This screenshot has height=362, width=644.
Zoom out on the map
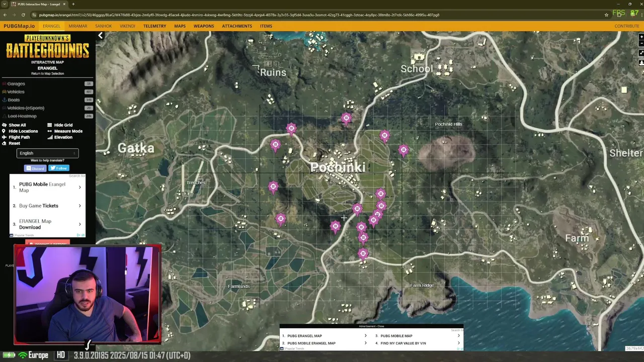641,44
